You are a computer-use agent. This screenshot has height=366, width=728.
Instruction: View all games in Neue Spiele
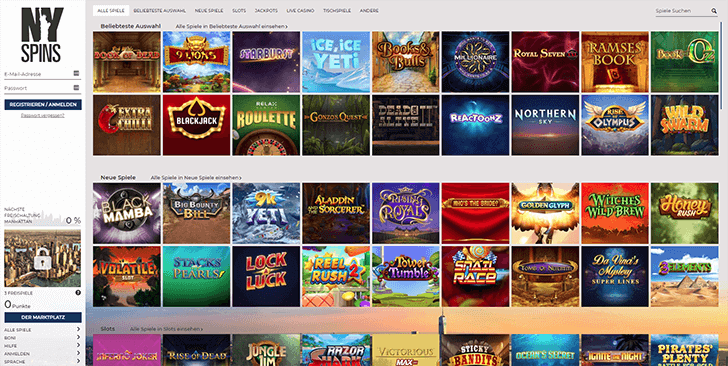tap(196, 177)
